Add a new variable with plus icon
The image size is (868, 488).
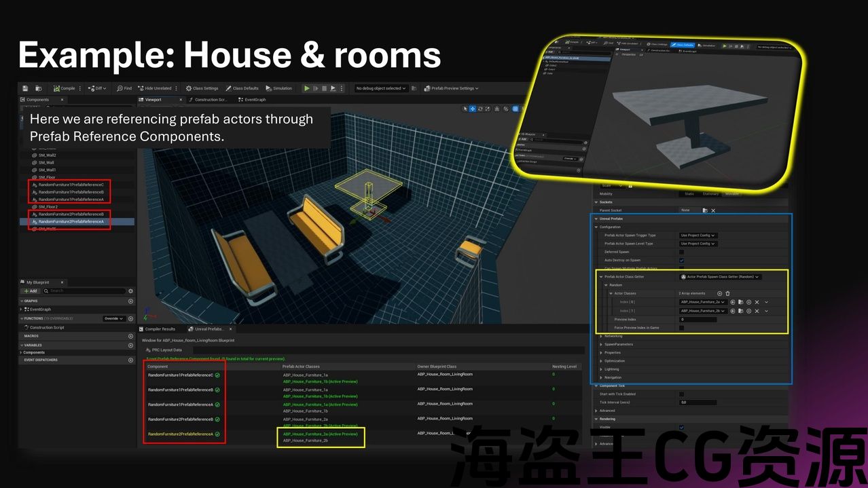[130, 345]
